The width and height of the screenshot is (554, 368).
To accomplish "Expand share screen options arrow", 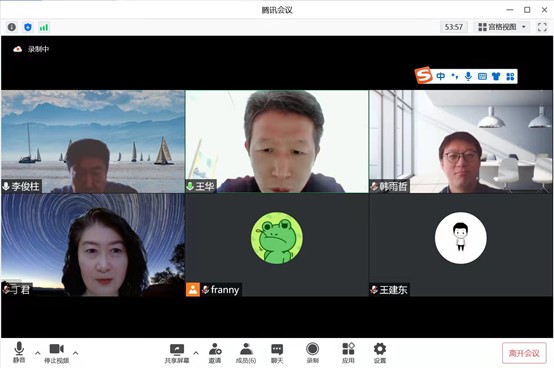I will (x=196, y=352).
